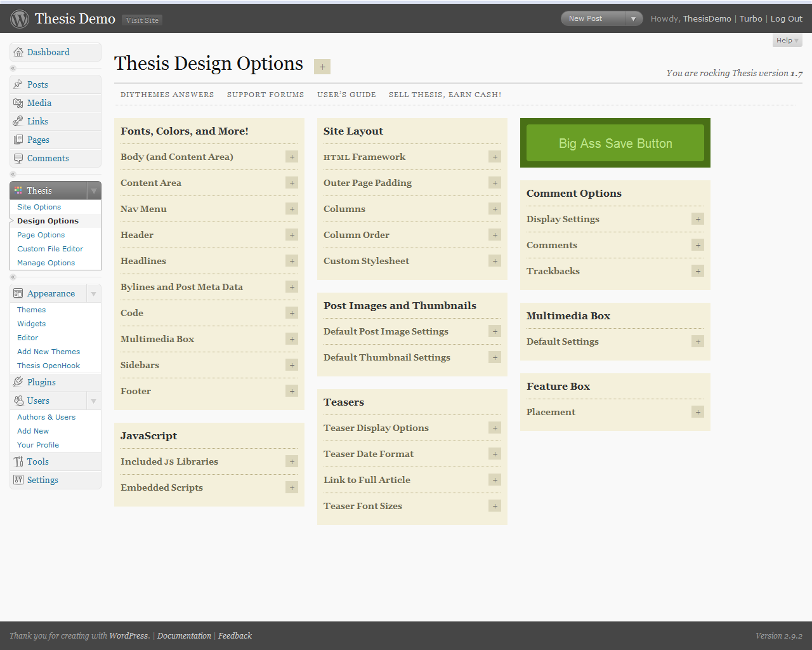Click the Visit Site button
This screenshot has width=812, height=650.
click(x=142, y=20)
